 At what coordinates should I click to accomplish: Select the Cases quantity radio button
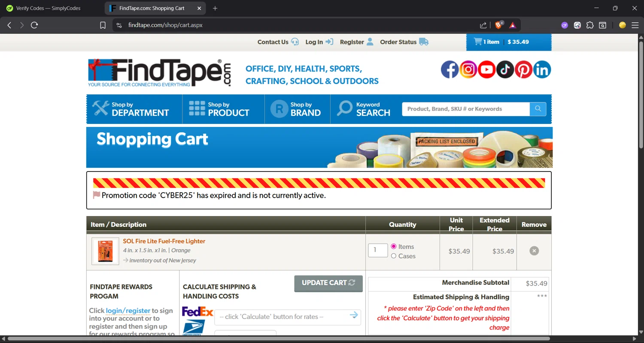[394, 256]
